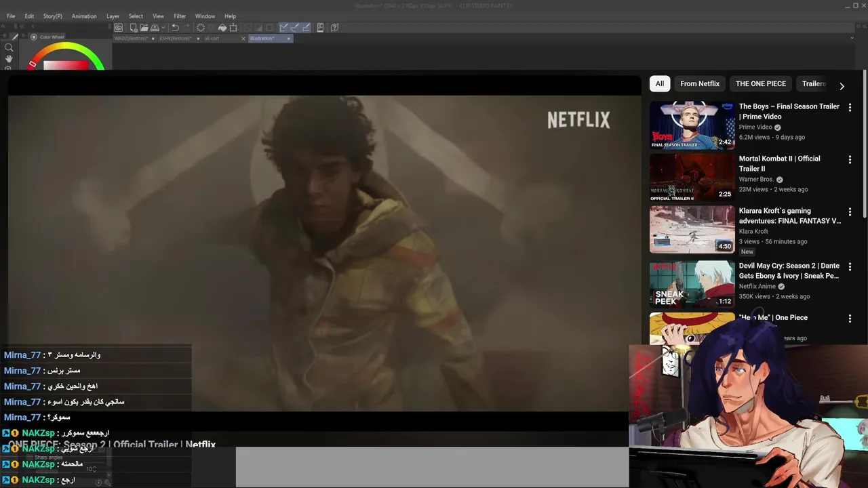Open the Animation menu
This screenshot has width=868, height=488.
pyautogui.click(x=84, y=16)
